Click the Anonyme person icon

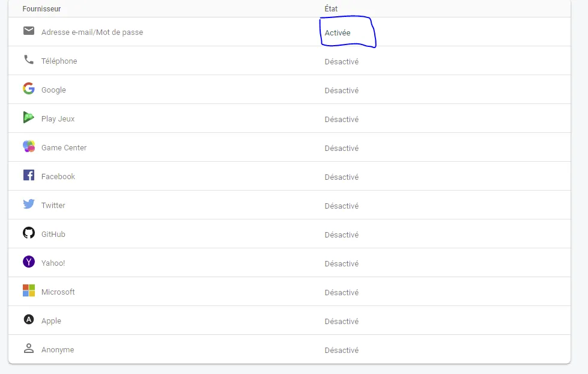click(29, 349)
